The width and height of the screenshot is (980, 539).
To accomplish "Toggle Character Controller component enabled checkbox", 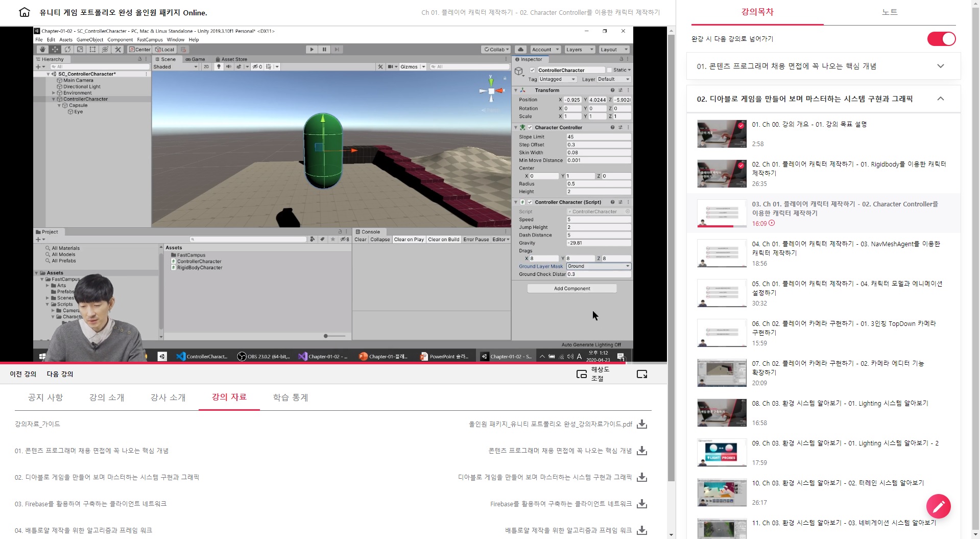I will (x=530, y=127).
